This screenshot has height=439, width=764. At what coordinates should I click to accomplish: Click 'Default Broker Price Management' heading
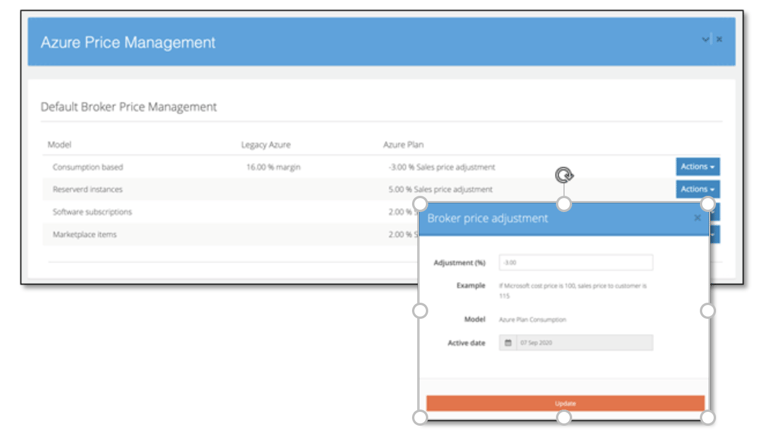click(x=129, y=107)
